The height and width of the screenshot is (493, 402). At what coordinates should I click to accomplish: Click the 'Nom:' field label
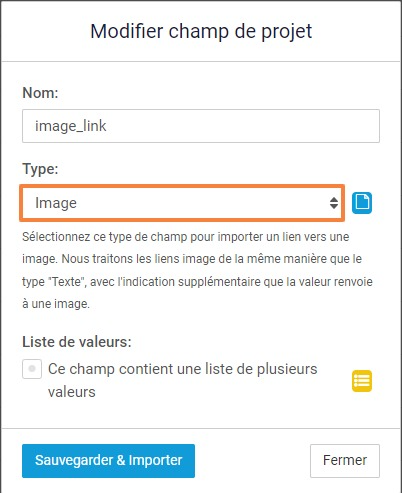click(40, 93)
